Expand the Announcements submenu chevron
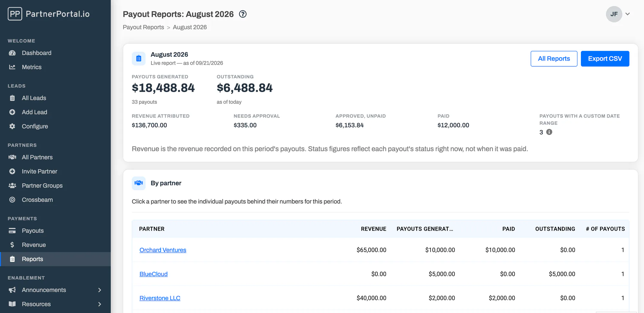Image resolution: width=644 pixels, height=313 pixels. 99,290
